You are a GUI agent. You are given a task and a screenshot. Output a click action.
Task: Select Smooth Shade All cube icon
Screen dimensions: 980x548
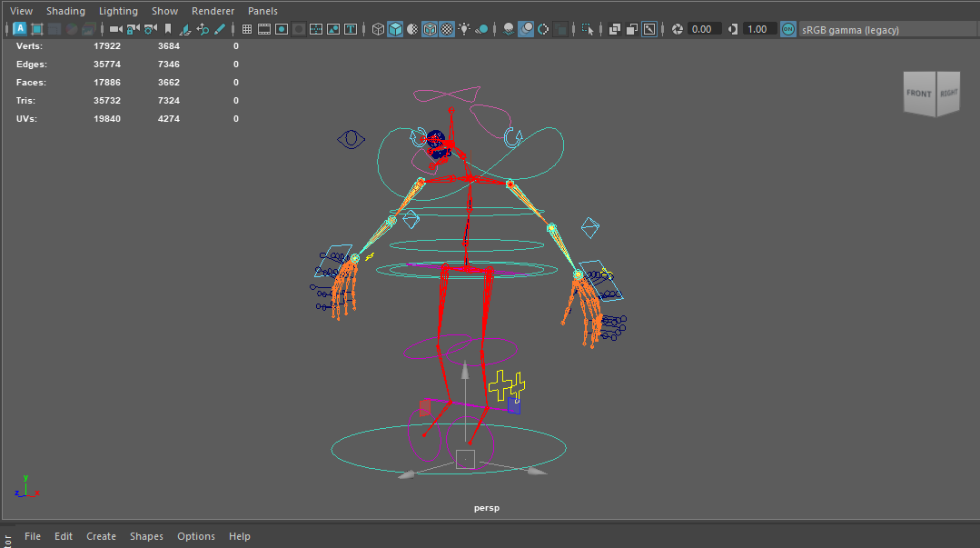(396, 29)
